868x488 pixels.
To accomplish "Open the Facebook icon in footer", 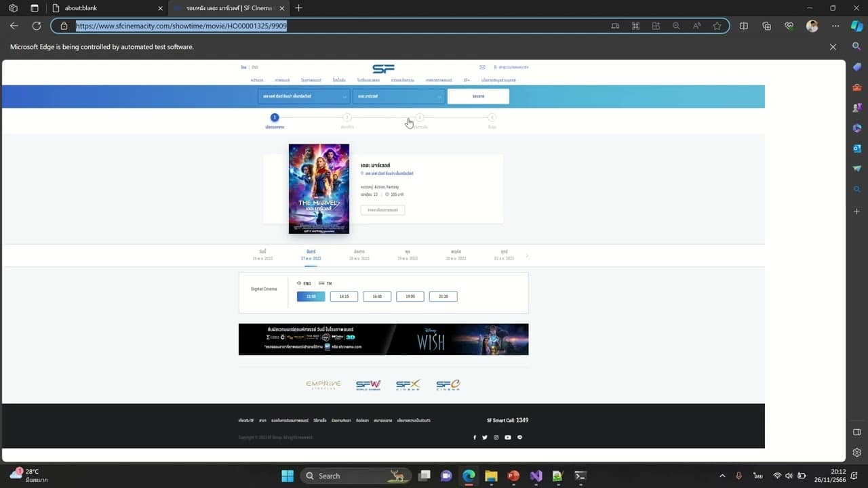I will click(x=474, y=437).
